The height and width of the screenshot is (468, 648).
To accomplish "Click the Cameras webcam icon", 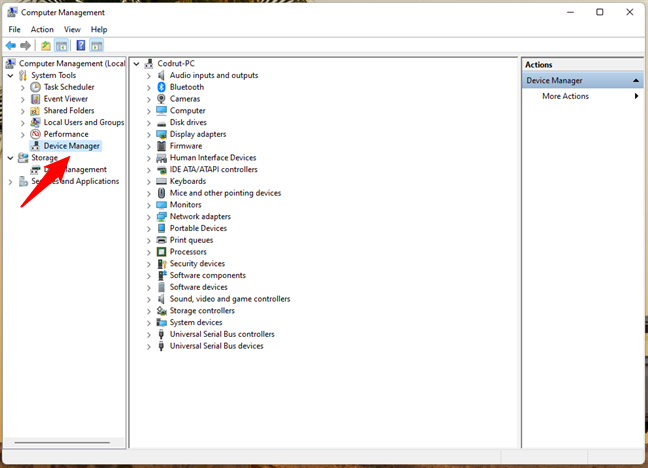I will click(x=162, y=99).
